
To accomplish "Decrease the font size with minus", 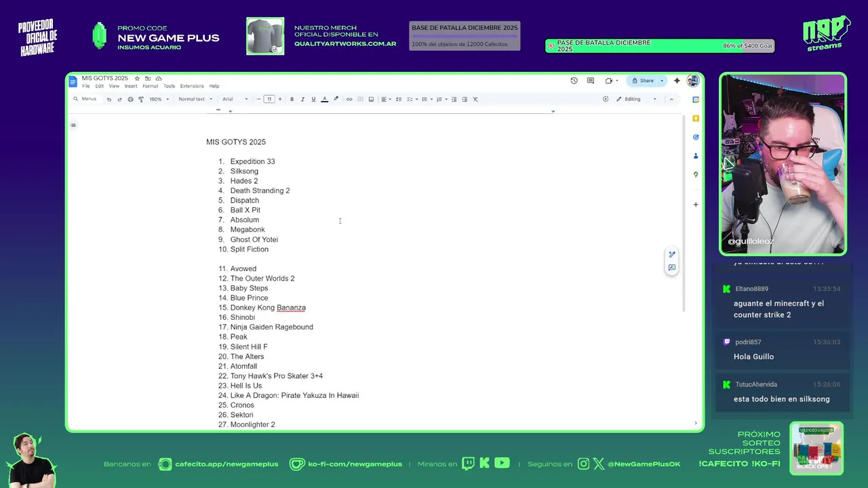I will [258, 99].
